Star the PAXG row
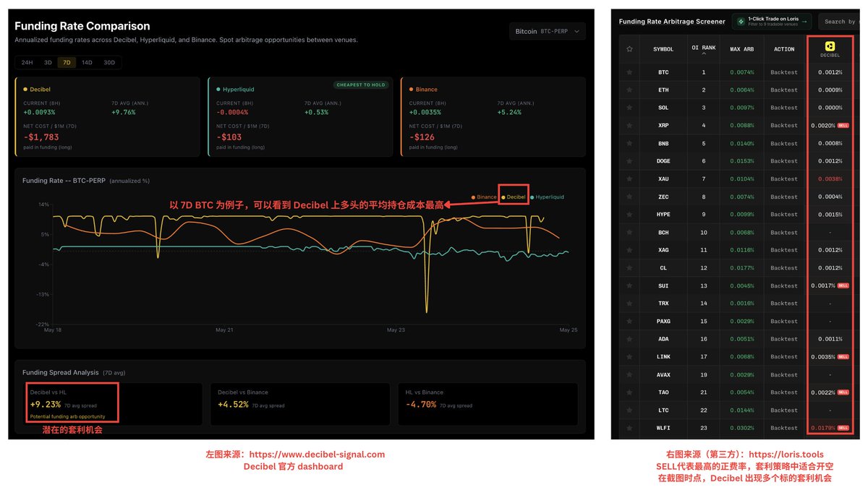 pyautogui.click(x=629, y=322)
